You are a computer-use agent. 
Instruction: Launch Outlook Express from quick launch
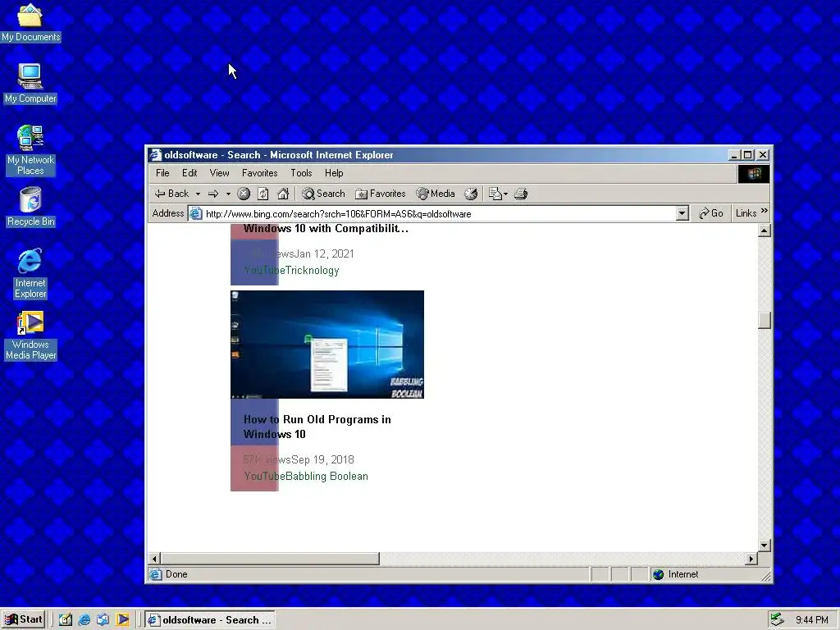[103, 620]
